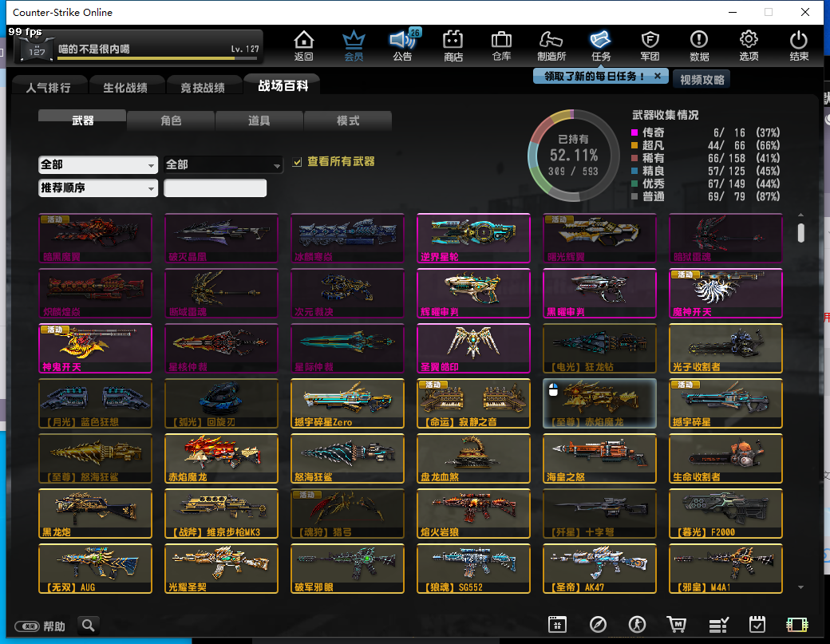Close the 领取了新的每日任务 notification
This screenshot has height=644, width=830.
point(658,76)
